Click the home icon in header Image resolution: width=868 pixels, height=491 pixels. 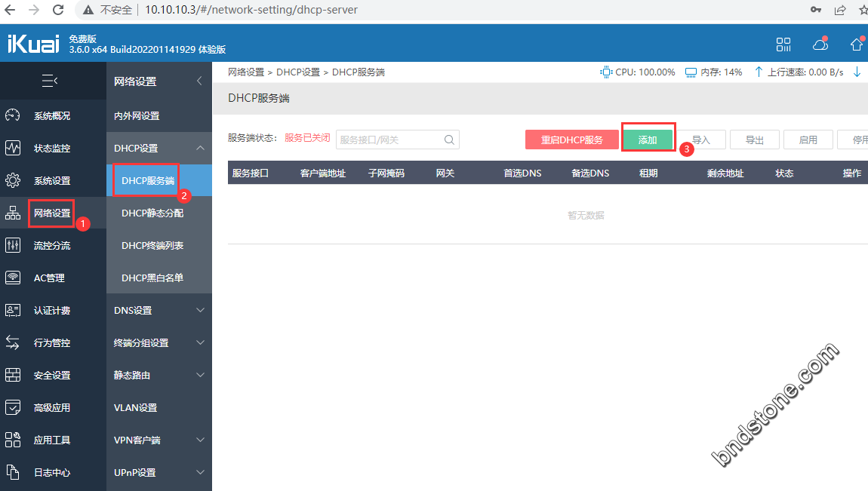click(857, 44)
